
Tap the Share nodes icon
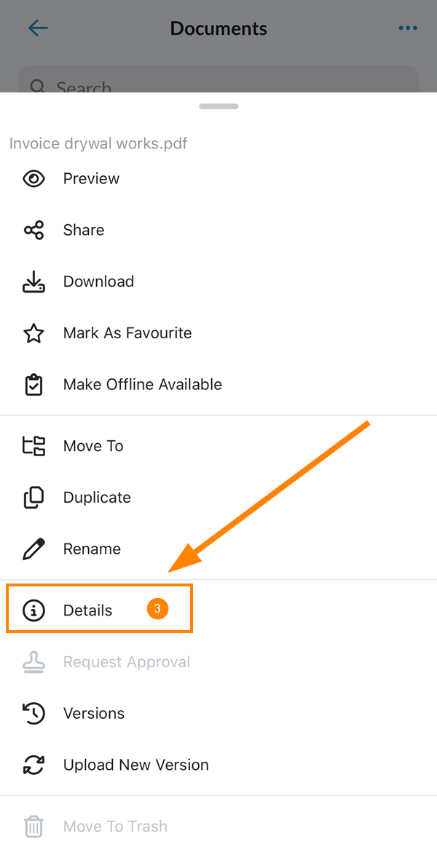(x=34, y=230)
